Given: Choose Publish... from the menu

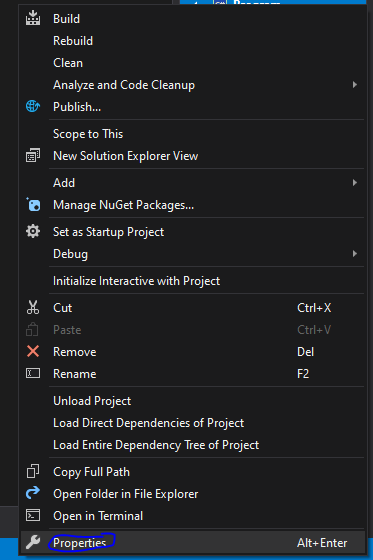Looking at the screenshot, I should coord(192,107).
